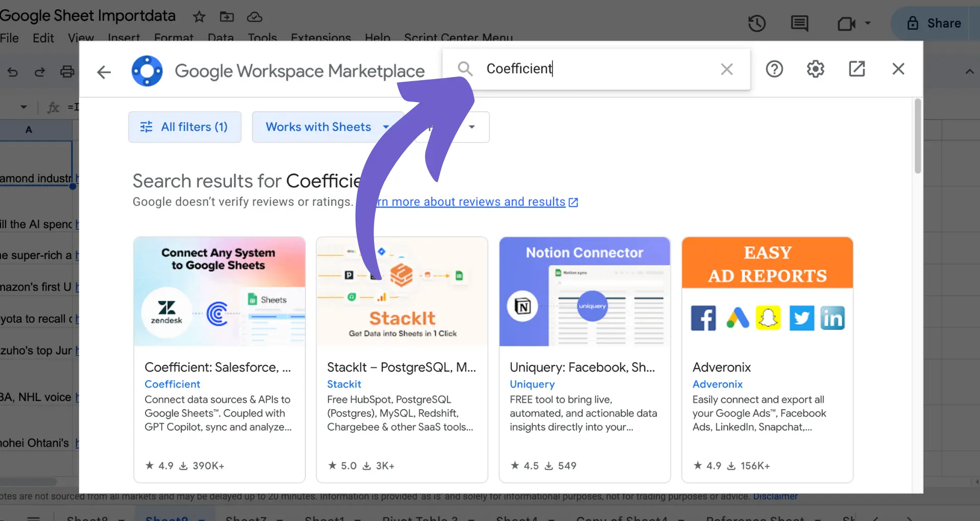
Task: Select Coefficient: Salesforce app title
Action: click(x=218, y=367)
